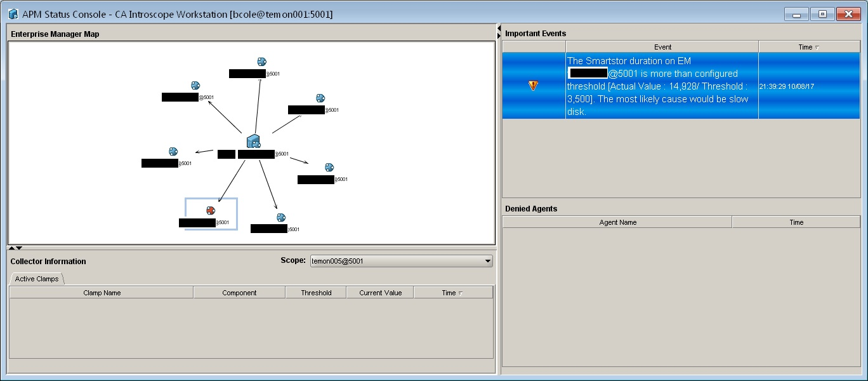The image size is (868, 381).
Task: Click the down arrow on the map splitter
Action: 19,248
